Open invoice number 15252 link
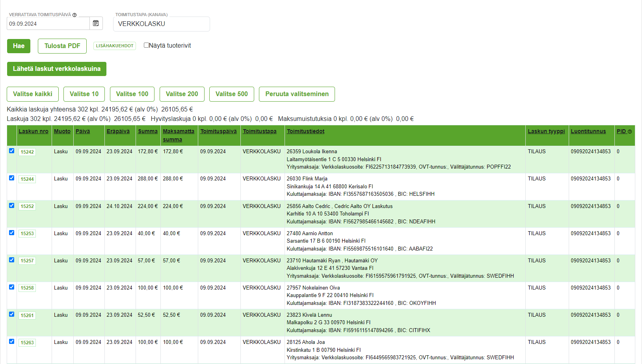 tap(27, 206)
